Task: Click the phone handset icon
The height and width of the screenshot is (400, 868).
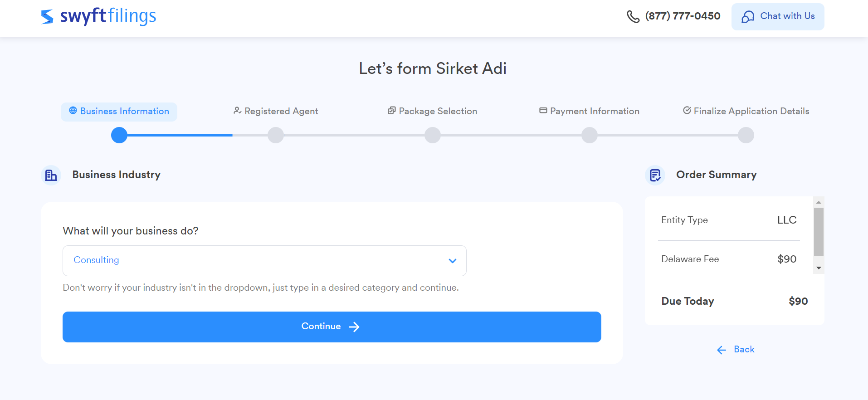Action: click(x=633, y=16)
